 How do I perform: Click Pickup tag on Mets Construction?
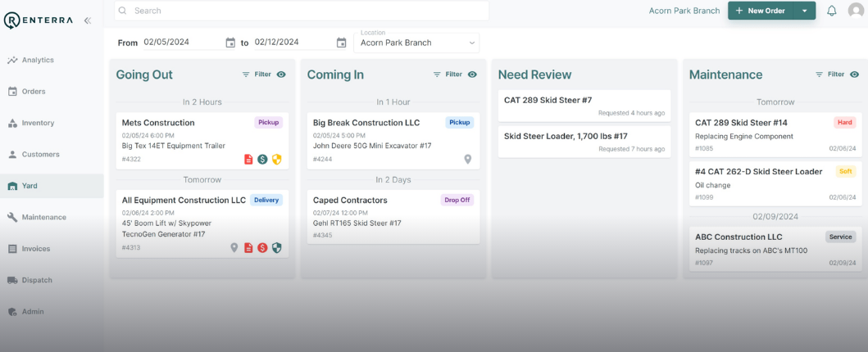click(x=269, y=123)
